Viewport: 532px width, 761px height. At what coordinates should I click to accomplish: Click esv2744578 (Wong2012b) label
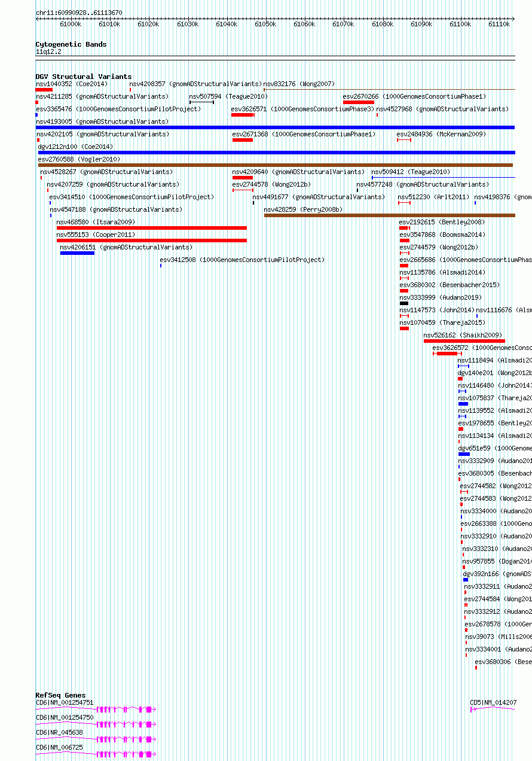coord(271,184)
